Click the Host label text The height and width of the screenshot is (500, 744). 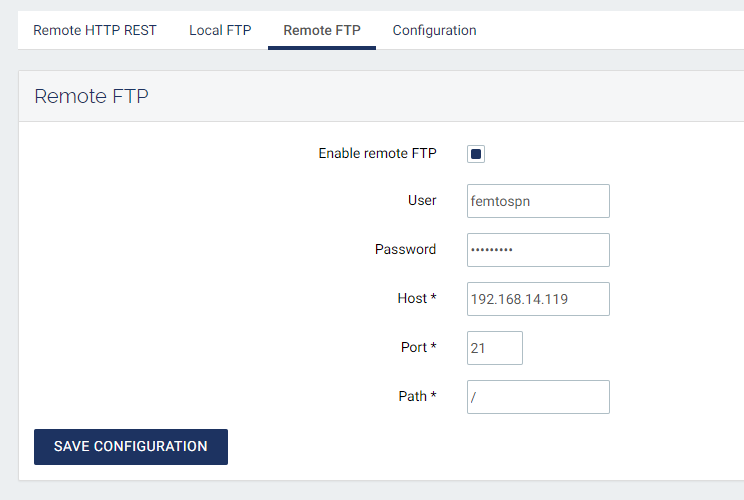click(412, 298)
